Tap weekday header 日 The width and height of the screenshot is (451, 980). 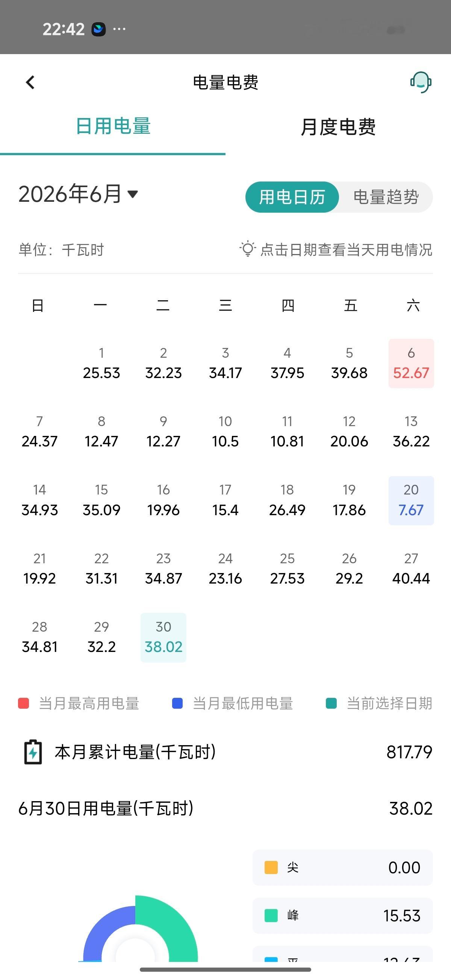click(x=38, y=305)
